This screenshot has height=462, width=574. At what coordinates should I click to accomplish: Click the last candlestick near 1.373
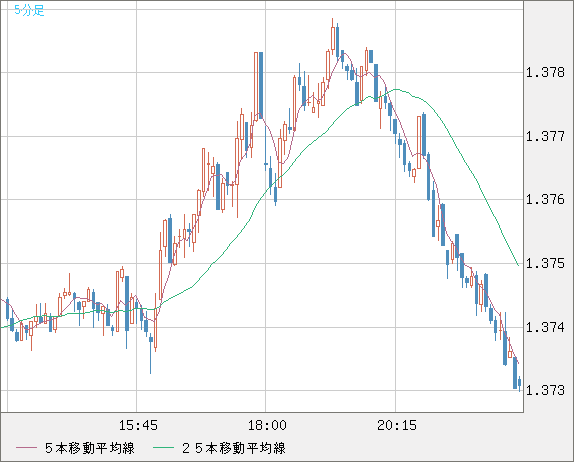pos(519,383)
